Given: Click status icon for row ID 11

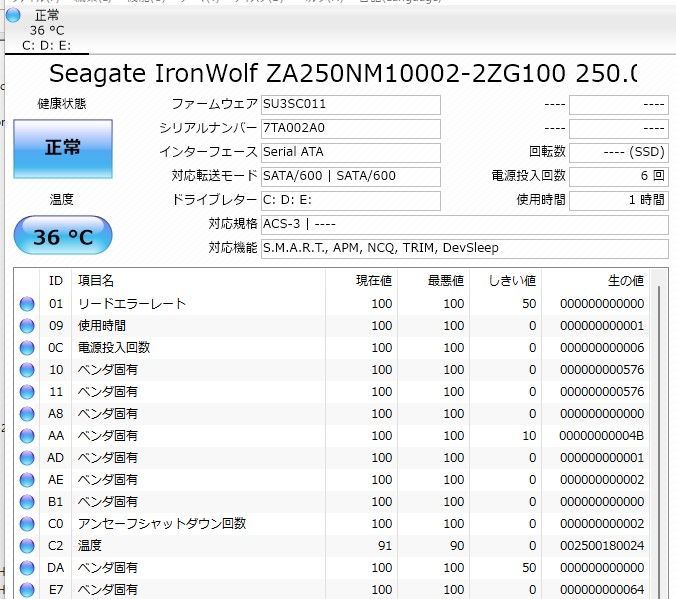Looking at the screenshot, I should coord(27,392).
